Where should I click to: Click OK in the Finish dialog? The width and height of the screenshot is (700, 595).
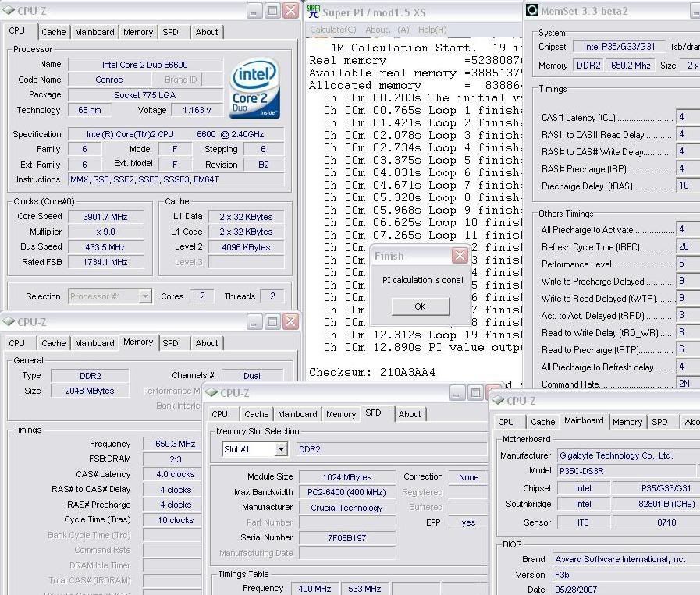coord(420,306)
